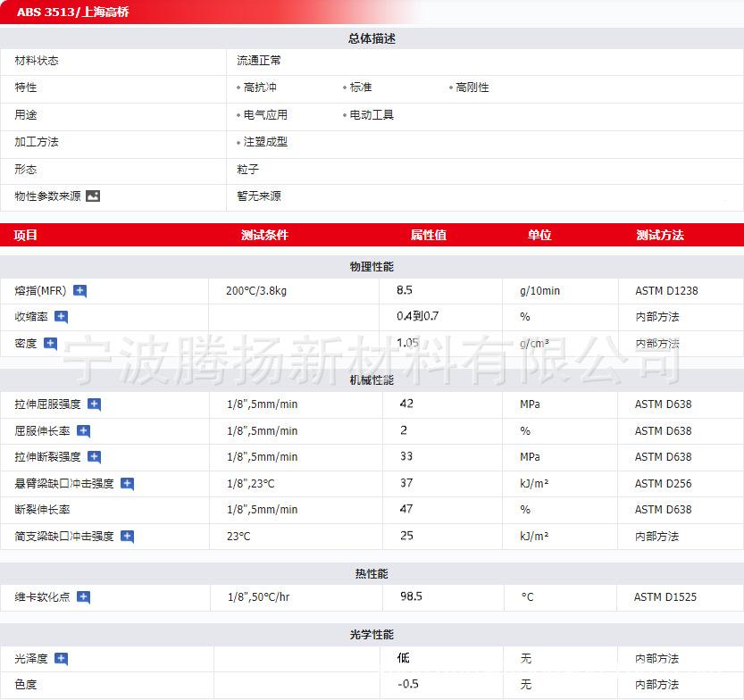Viewport: 744px width, 700px height.
Task: Click the 高刚性 feature item
Action: [x=472, y=87]
